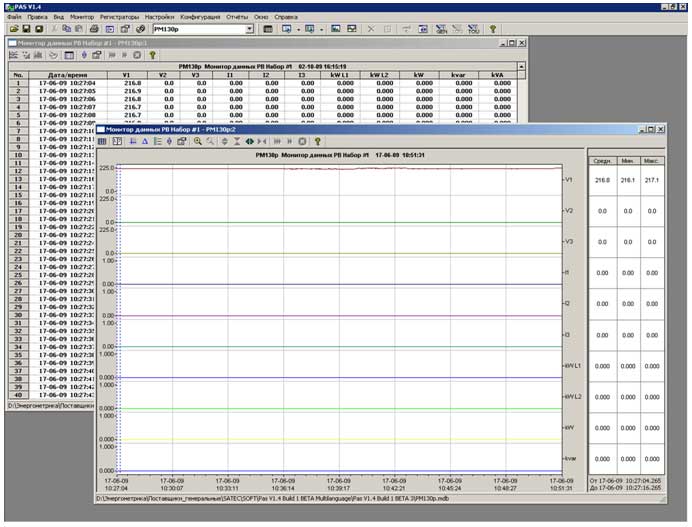Click the open folder icon in main toolbar
The width and height of the screenshot is (692, 527).
14,29
